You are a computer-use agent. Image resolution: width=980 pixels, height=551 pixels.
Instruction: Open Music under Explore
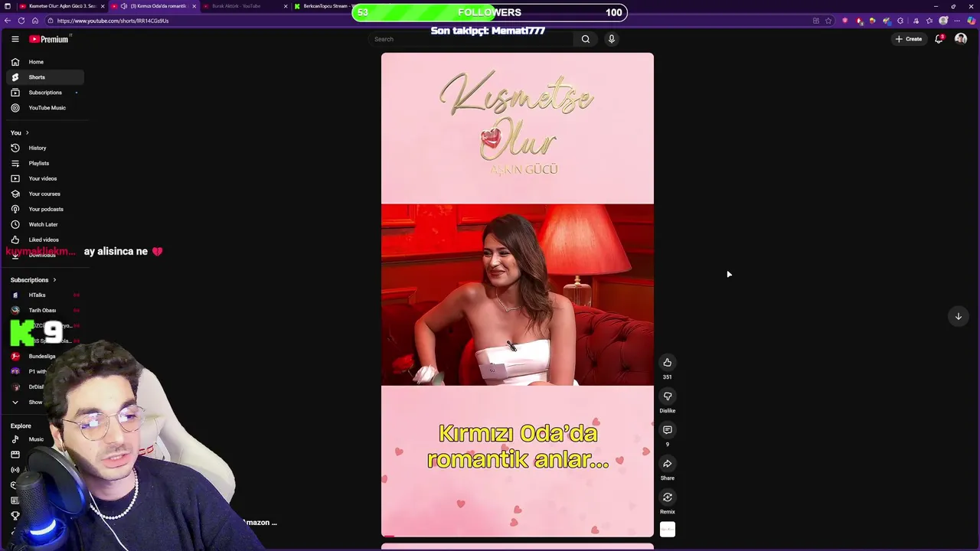(36, 439)
